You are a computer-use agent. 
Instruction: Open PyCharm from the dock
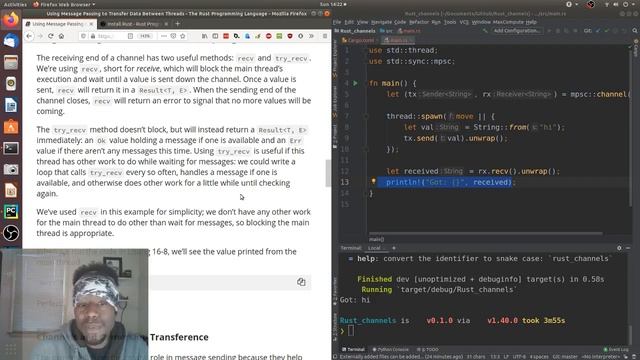click(11, 211)
